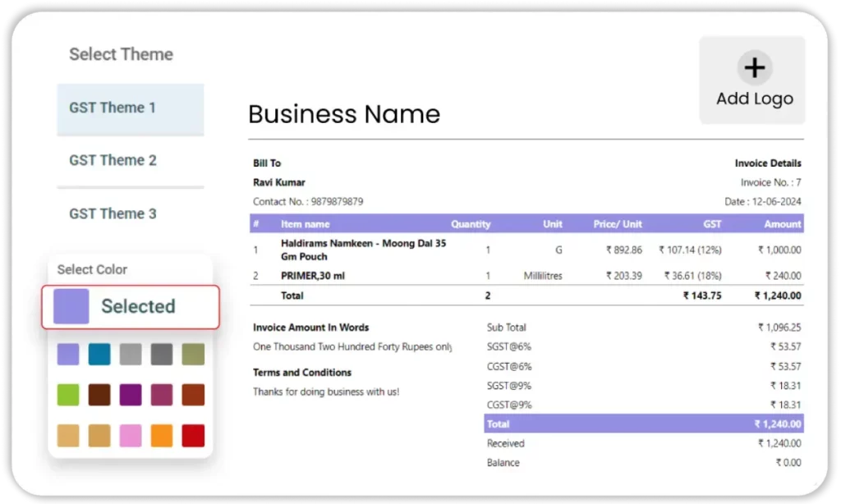The image size is (841, 504).
Task: Apply the olive green color swatch
Action: point(193,354)
